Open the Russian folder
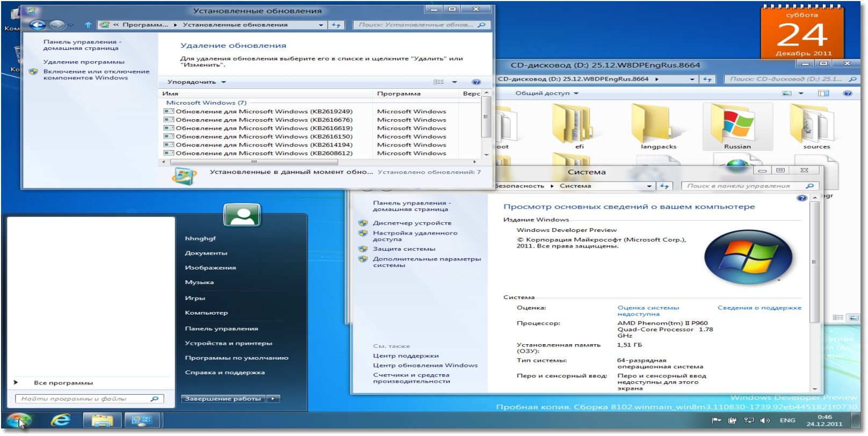The image size is (868, 436). [737, 127]
